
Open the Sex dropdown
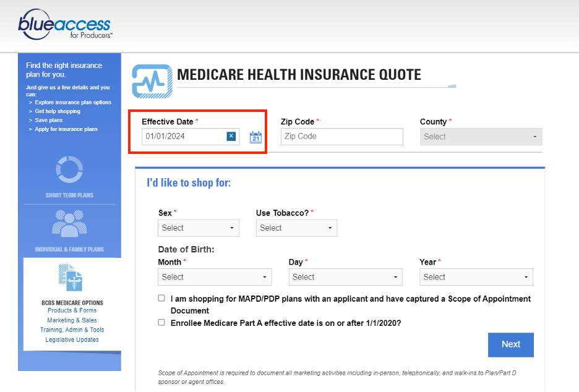click(x=198, y=228)
